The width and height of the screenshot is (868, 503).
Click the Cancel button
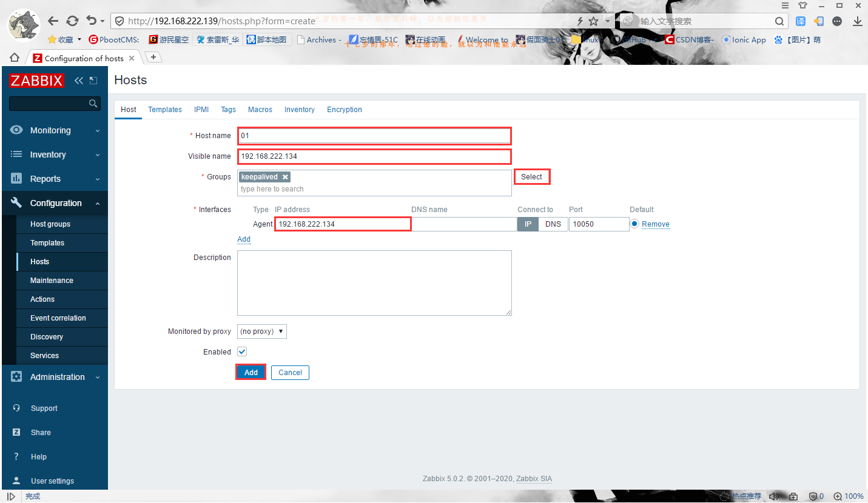290,372
